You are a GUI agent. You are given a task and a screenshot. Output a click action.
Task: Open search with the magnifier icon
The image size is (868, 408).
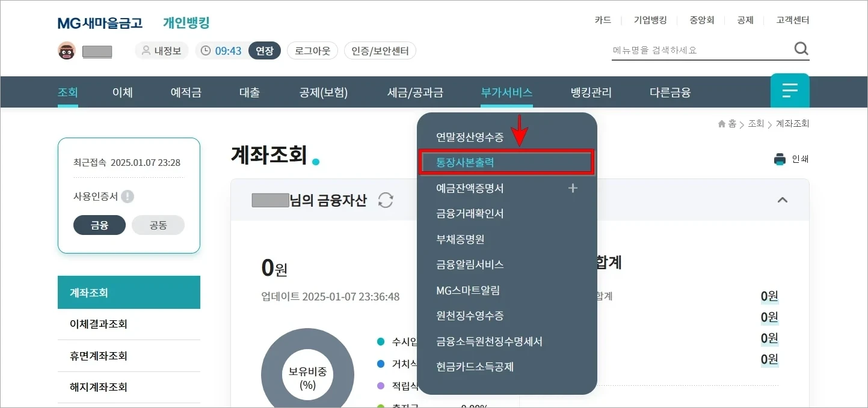click(x=801, y=48)
